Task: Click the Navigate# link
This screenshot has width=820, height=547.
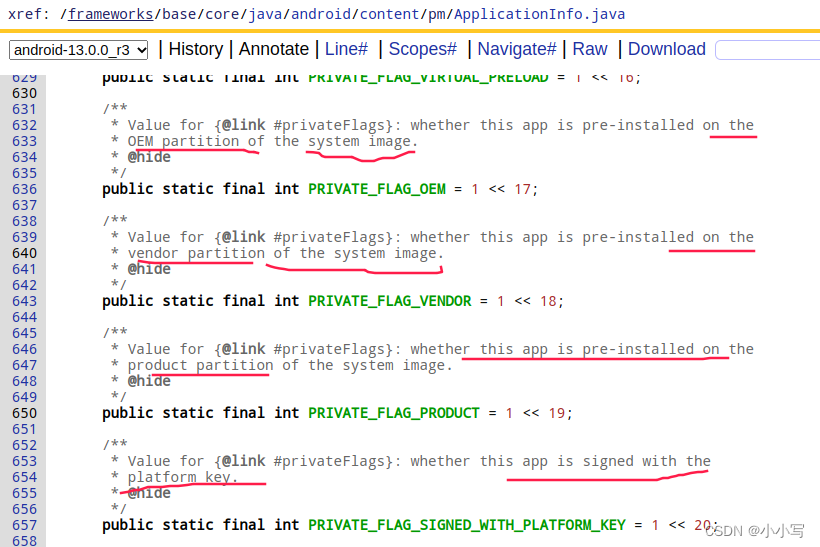Action: (x=516, y=49)
